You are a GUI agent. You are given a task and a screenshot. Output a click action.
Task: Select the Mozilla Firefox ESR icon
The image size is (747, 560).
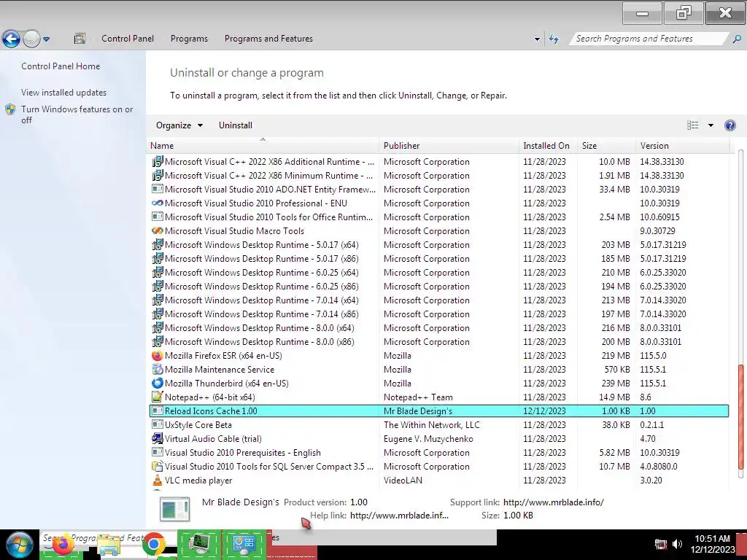tap(158, 356)
